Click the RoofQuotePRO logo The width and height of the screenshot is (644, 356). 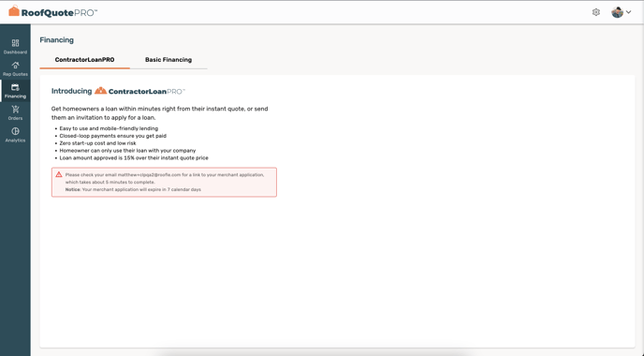pos(53,12)
